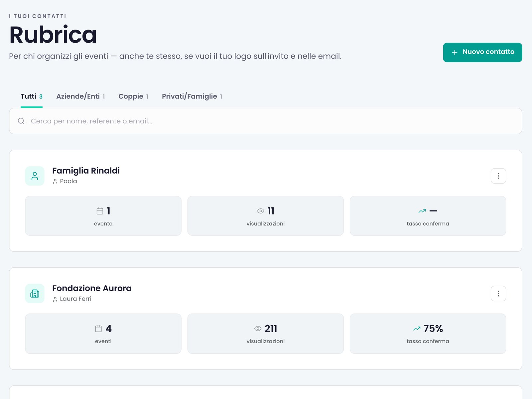Click calendar icon in Fondazione Aurora eventi tile
The width and height of the screenshot is (532, 399).
click(x=98, y=329)
